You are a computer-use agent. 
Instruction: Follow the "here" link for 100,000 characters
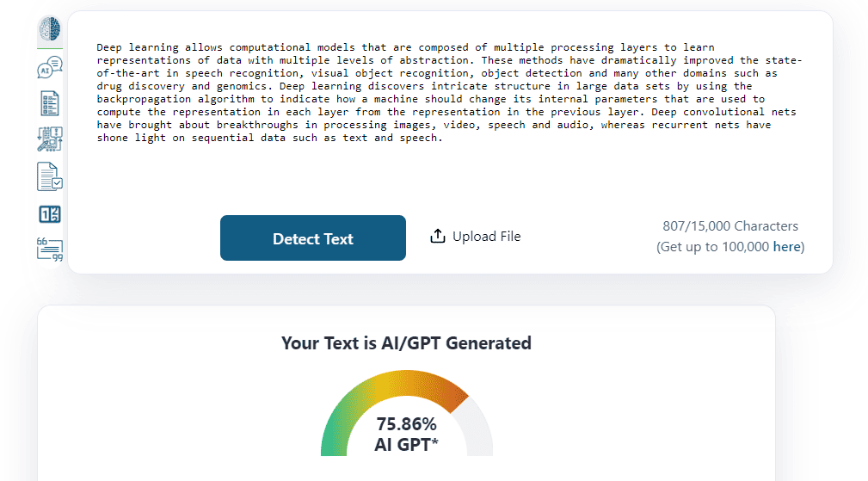point(786,247)
